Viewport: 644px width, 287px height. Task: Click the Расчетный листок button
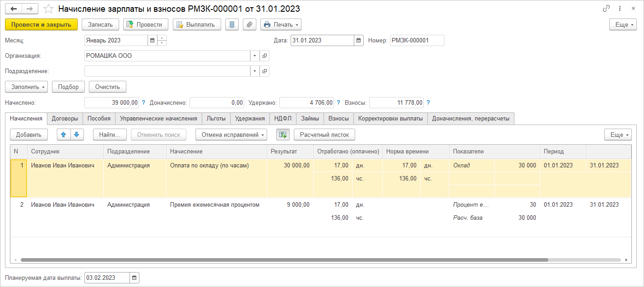click(324, 134)
